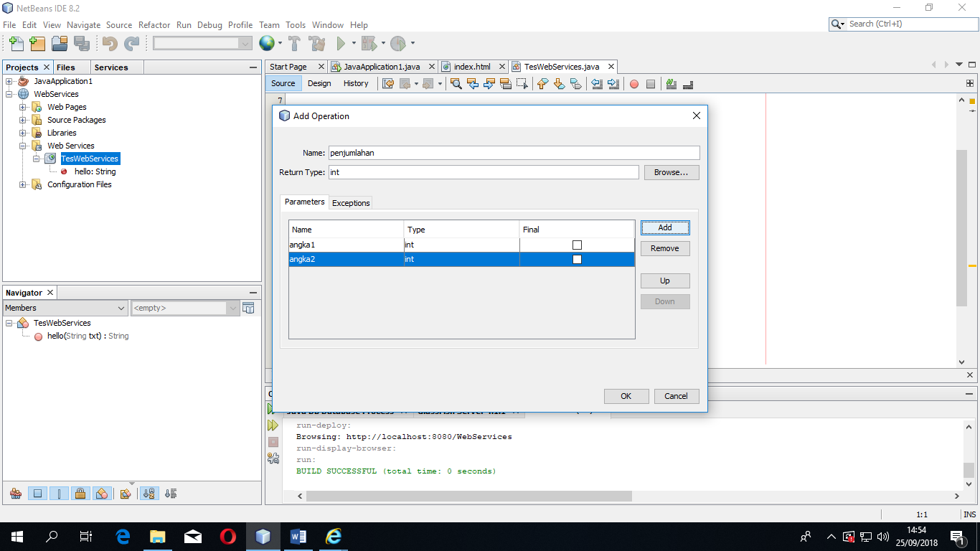The height and width of the screenshot is (551, 980).
Task: Click the globe browser icon in toolbar
Action: (267, 44)
